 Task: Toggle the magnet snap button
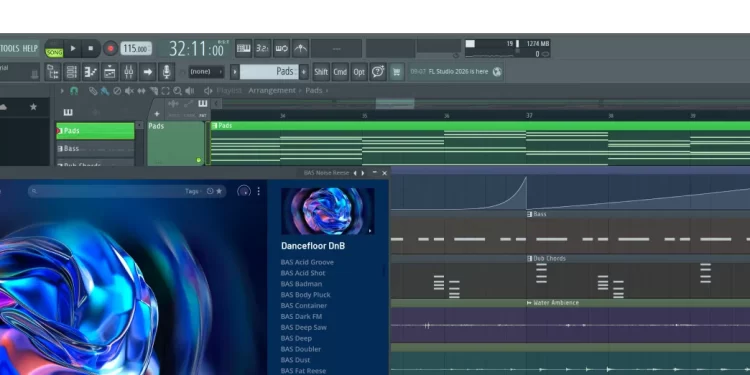tap(74, 90)
